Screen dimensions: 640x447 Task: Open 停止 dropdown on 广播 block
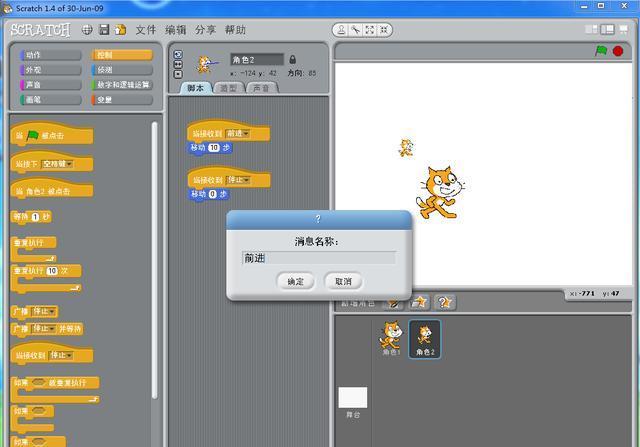pyautogui.click(x=44, y=311)
